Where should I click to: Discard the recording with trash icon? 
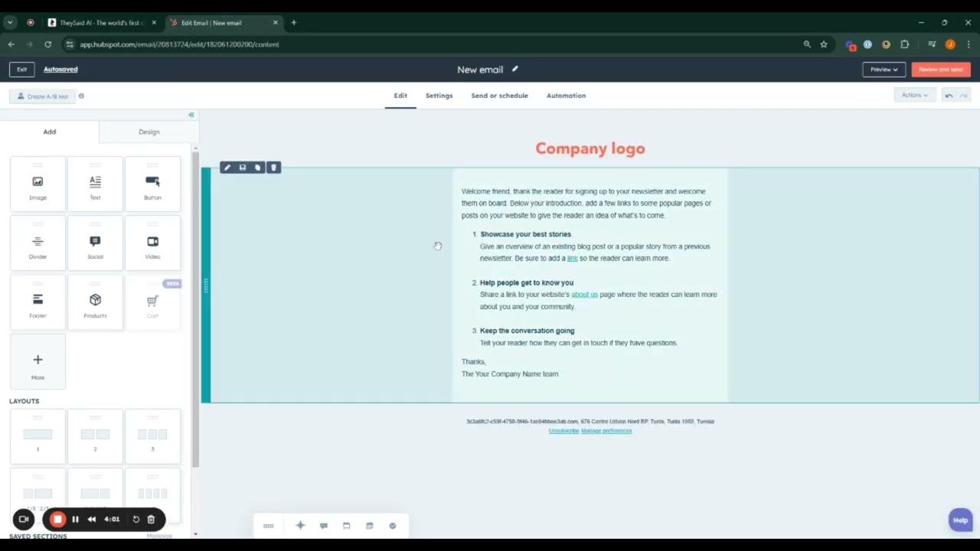pyautogui.click(x=151, y=520)
